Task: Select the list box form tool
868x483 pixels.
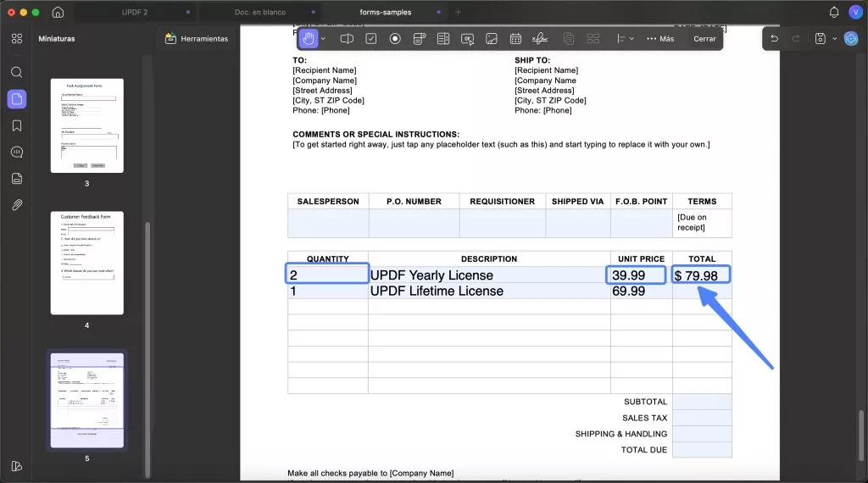Action: pyautogui.click(x=442, y=39)
